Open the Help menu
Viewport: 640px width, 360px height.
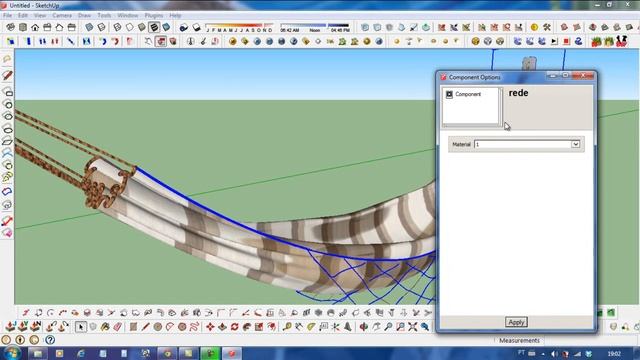pyautogui.click(x=175, y=16)
